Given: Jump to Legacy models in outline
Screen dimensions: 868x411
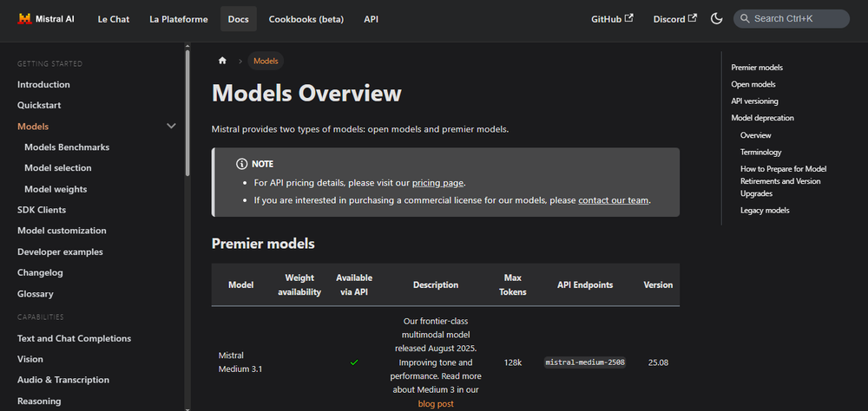Looking at the screenshot, I should [765, 210].
